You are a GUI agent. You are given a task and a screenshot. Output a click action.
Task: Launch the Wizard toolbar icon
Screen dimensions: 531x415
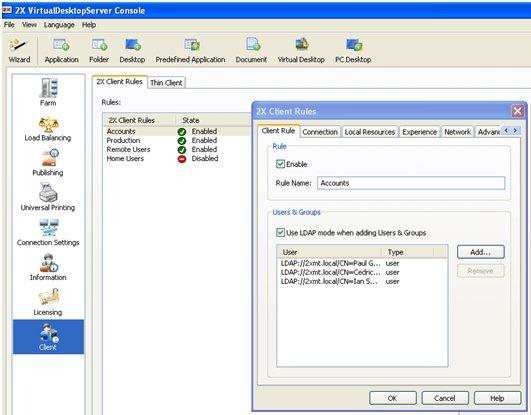[x=19, y=50]
